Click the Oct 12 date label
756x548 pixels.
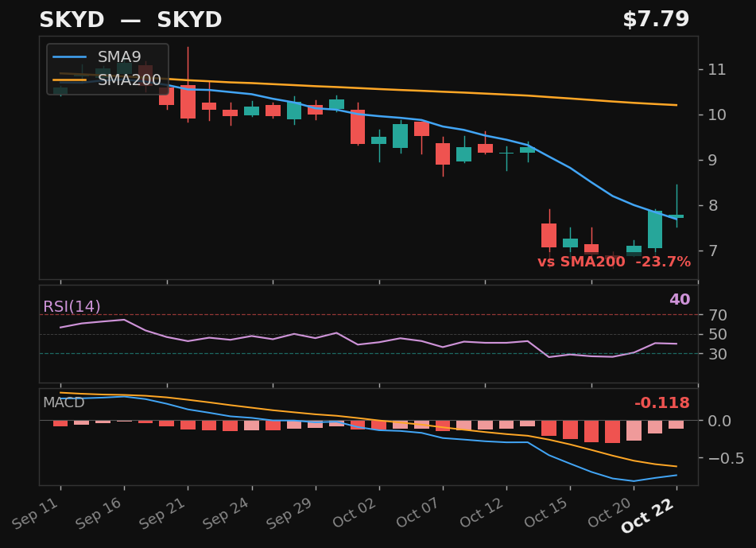482,512
